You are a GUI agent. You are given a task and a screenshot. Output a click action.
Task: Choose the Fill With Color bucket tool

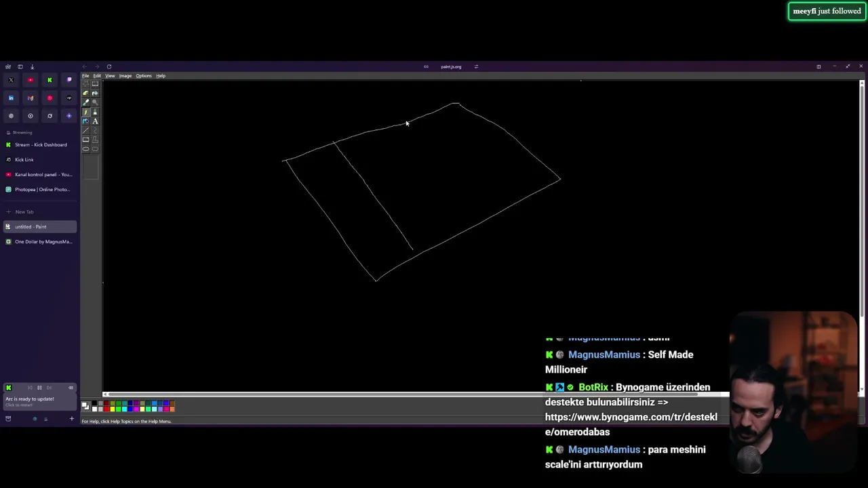click(95, 93)
